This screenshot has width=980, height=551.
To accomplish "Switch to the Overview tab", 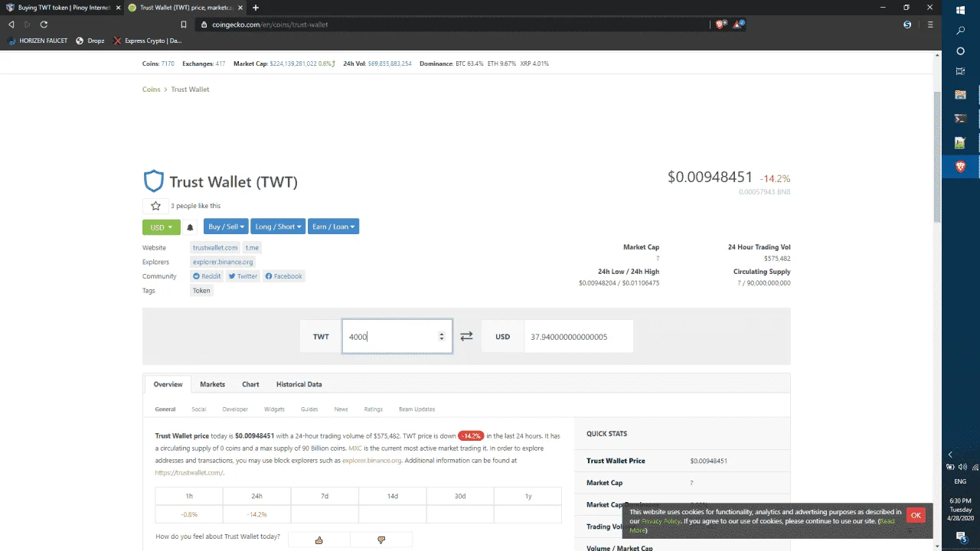I will coord(168,384).
